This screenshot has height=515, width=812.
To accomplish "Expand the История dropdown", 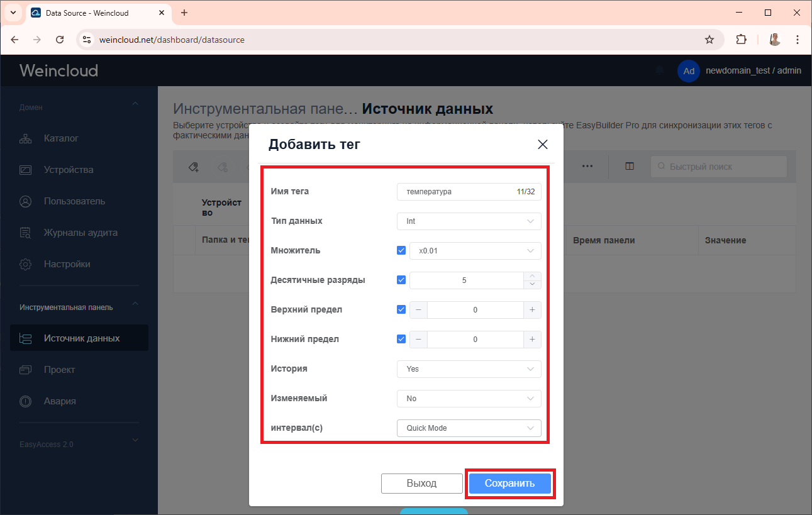I will point(469,369).
